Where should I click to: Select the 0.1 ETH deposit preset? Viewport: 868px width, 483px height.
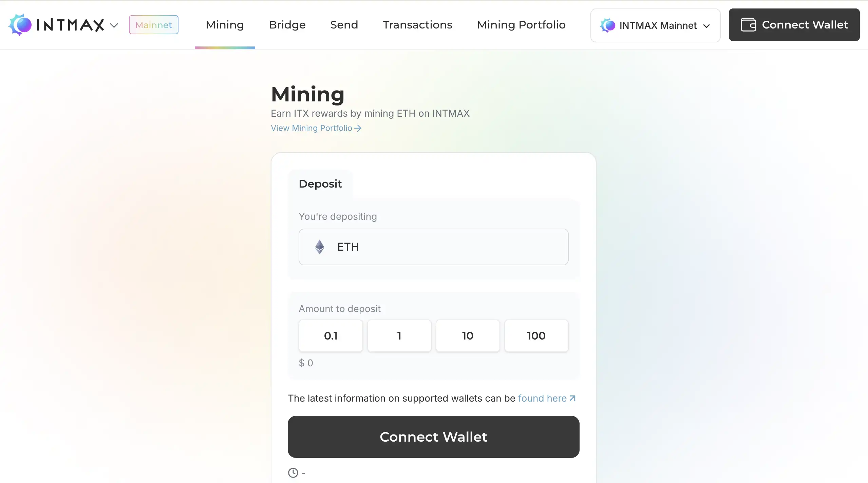(331, 335)
